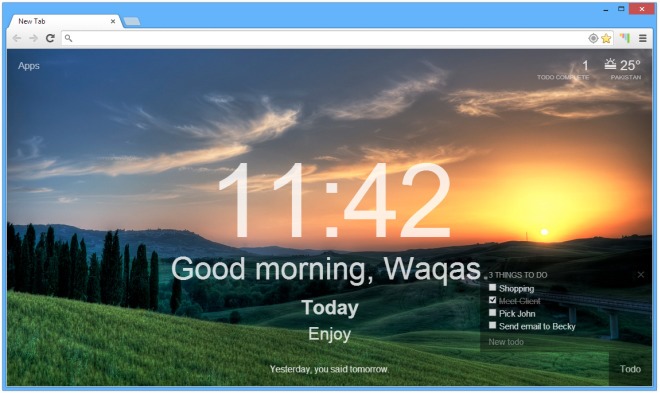Toggle the Todo panel button
Image resolution: width=660 pixels, height=393 pixels.
point(630,369)
